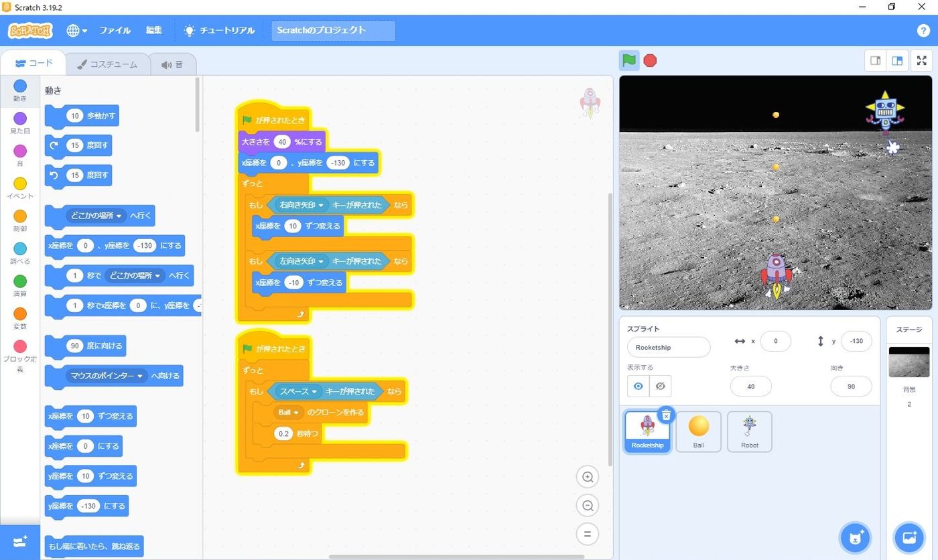Click the workspace horizontal scrollbar
This screenshot has width=938, height=560.
coord(456,556)
